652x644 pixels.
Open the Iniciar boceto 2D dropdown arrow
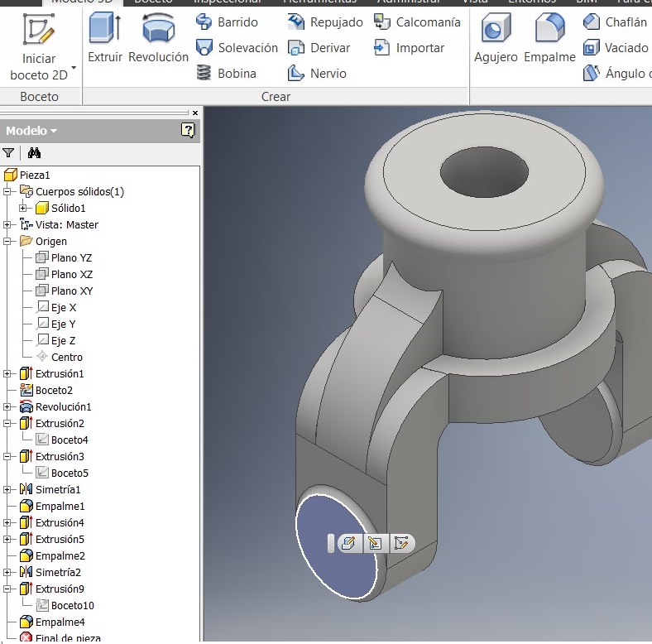click(x=74, y=67)
